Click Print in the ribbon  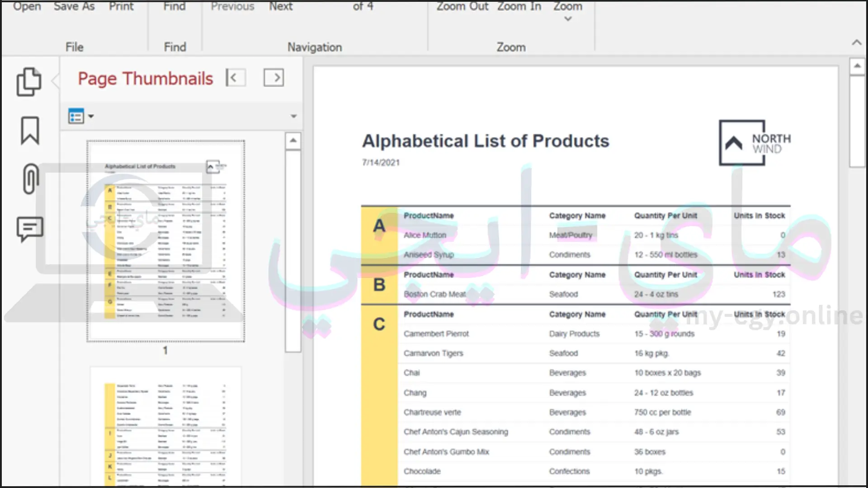(x=121, y=6)
